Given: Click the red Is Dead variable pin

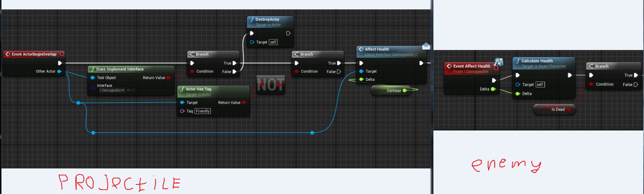Looking at the screenshot, I should pos(568,109).
